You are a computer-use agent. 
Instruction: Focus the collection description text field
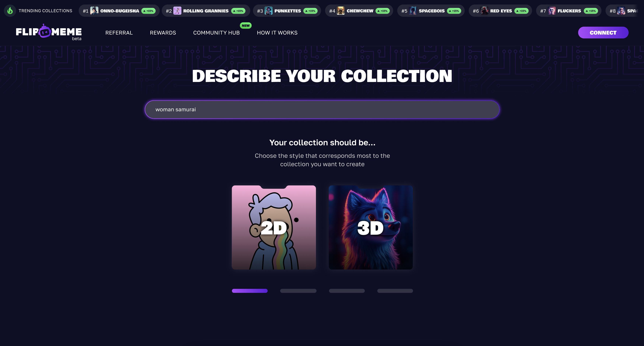322,110
